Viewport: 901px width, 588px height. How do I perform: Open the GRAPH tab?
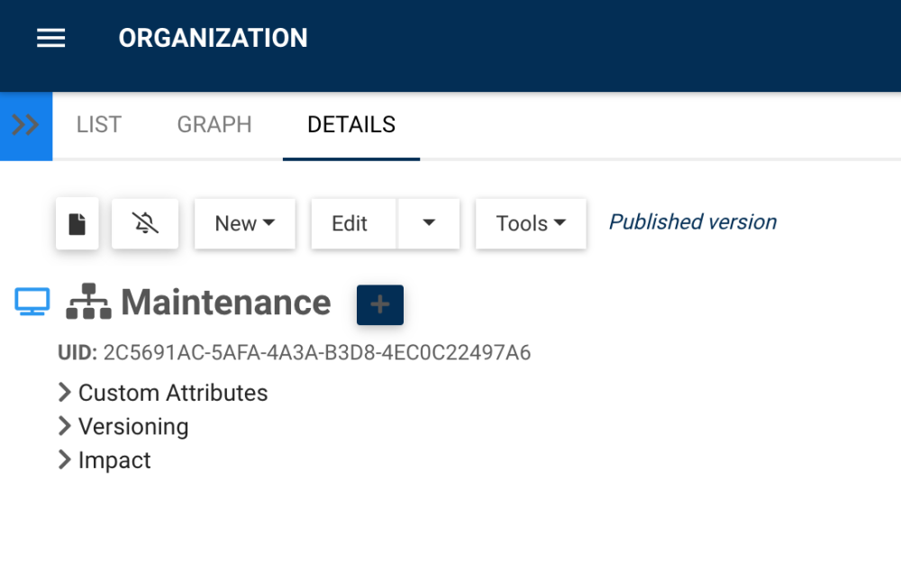[x=214, y=125]
